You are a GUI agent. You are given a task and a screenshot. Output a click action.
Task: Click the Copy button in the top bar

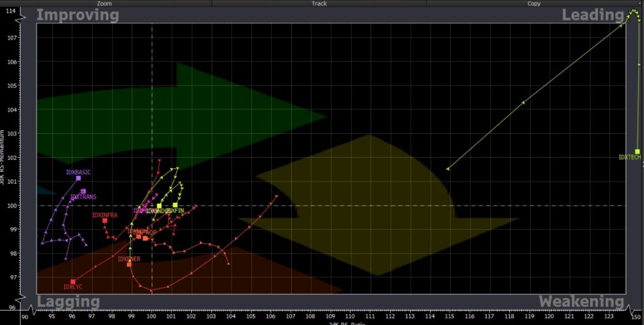[x=535, y=3]
